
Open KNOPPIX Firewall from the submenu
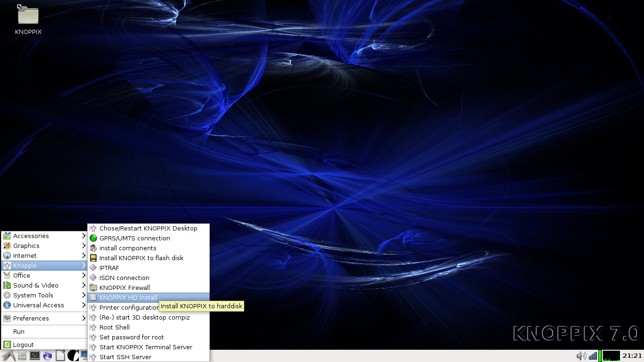coord(149,288)
